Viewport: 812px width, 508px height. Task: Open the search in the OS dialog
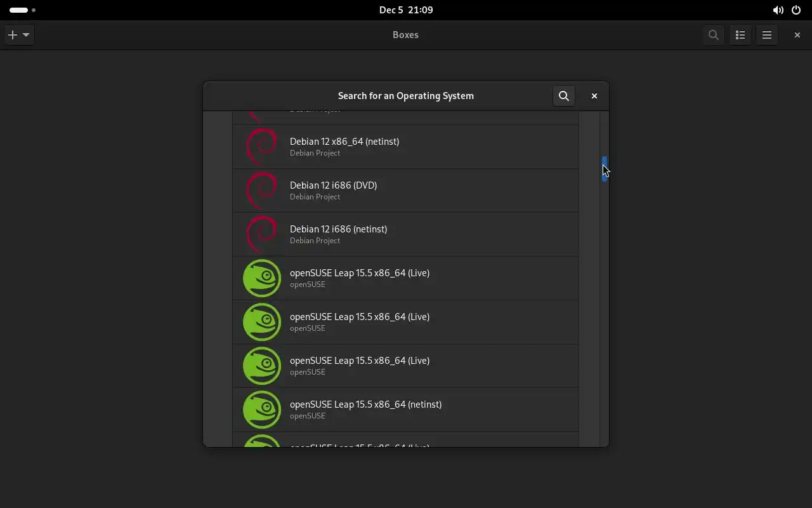click(x=563, y=96)
